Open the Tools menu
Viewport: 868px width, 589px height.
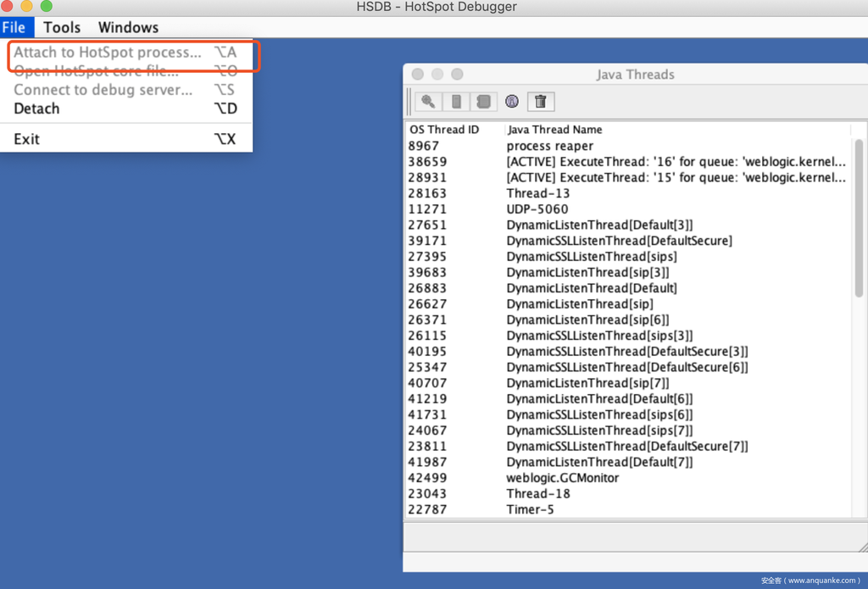point(62,27)
